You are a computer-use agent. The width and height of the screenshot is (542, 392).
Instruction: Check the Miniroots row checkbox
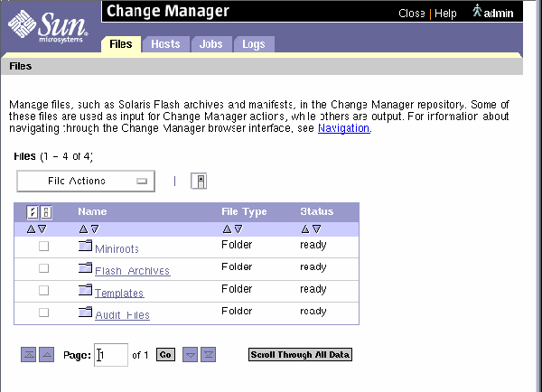[x=43, y=247]
